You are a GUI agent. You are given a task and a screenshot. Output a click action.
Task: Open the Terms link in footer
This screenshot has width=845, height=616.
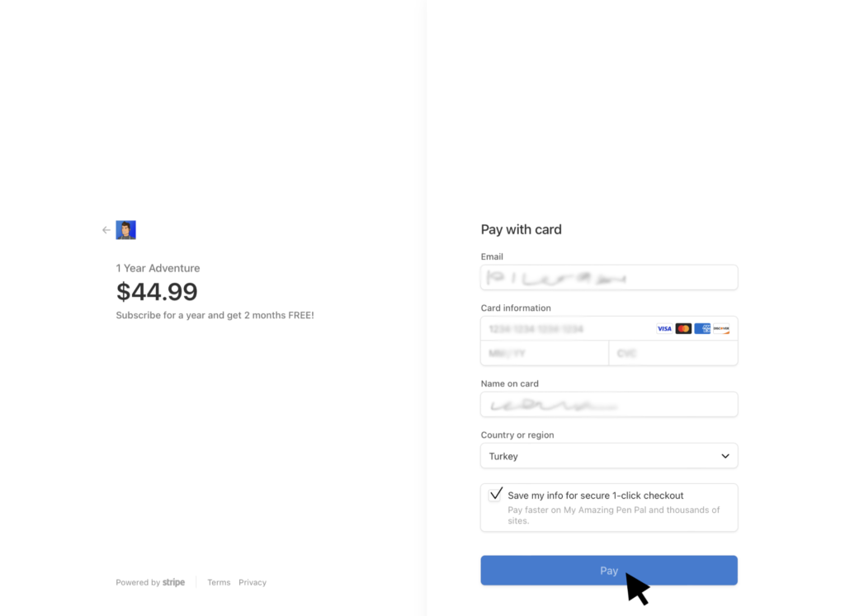click(x=219, y=582)
